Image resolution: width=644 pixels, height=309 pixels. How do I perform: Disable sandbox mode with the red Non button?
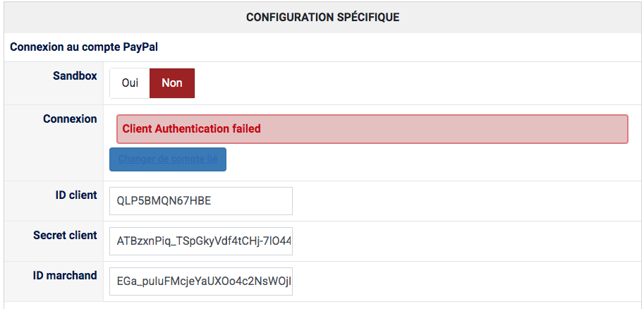(172, 83)
